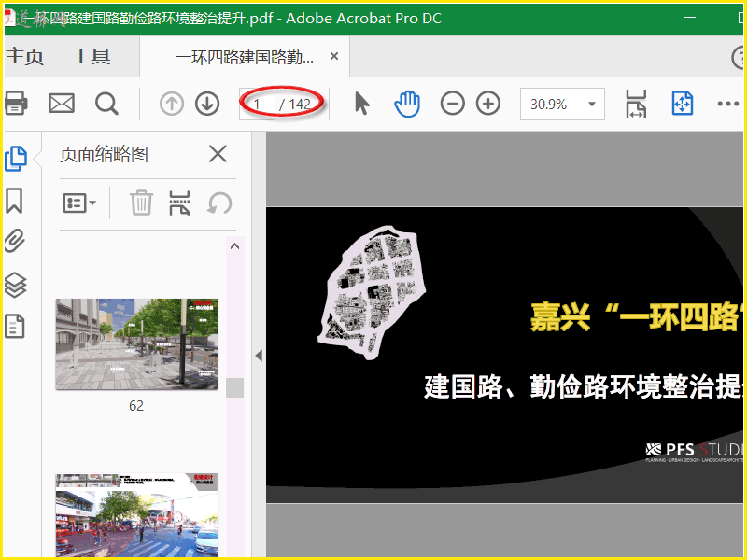
Task: Select the street crossing thumbnail below page 62
Action: (x=136, y=515)
